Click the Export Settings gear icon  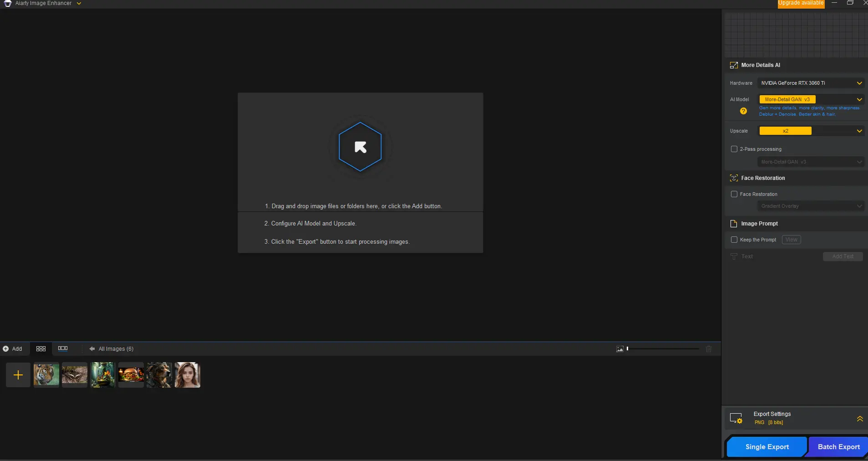[x=736, y=418]
